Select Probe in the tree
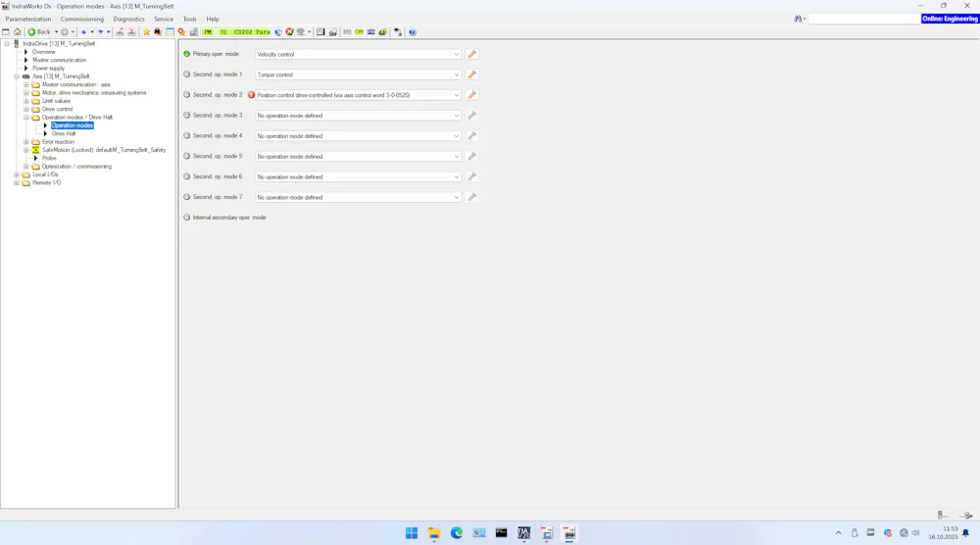 49,158
